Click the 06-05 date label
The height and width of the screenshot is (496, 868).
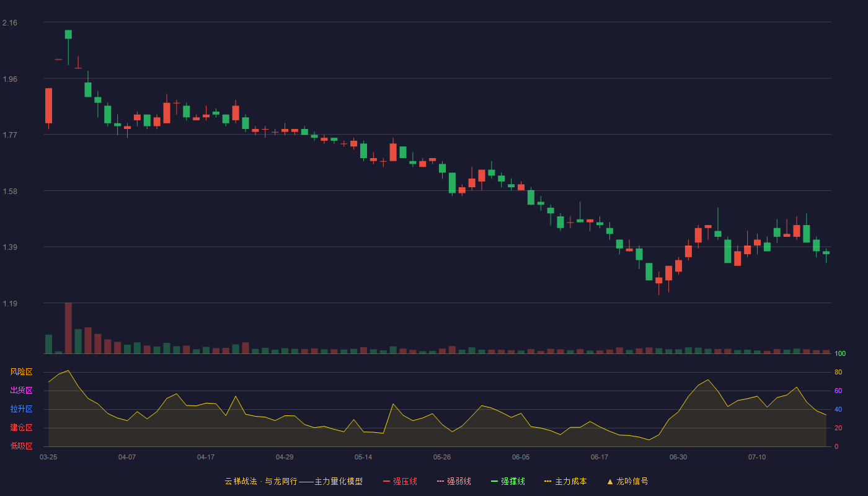[521, 457]
